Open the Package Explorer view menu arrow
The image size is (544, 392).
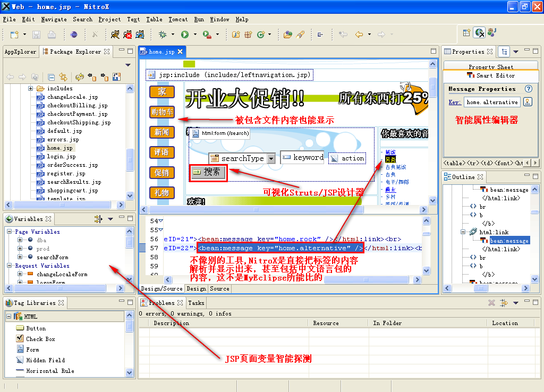tap(127, 65)
